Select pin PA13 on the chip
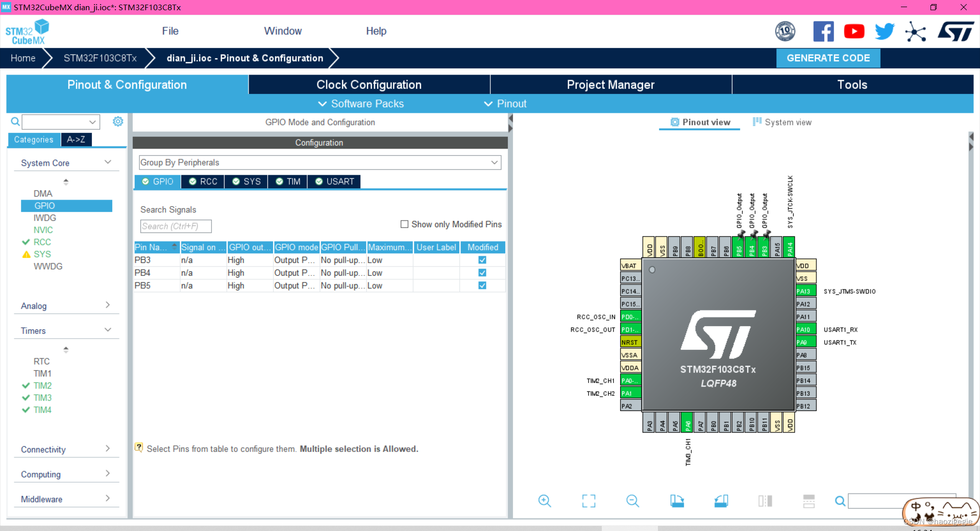This screenshot has height=531, width=980. [x=806, y=291]
